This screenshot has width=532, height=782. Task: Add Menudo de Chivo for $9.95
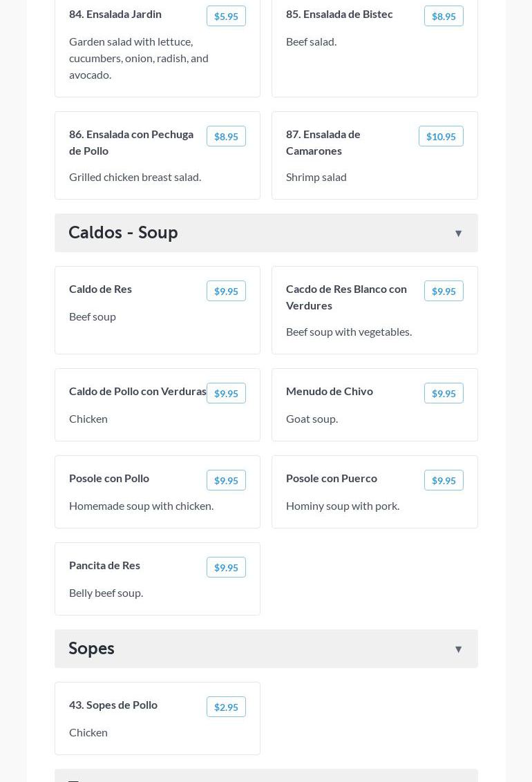(444, 393)
